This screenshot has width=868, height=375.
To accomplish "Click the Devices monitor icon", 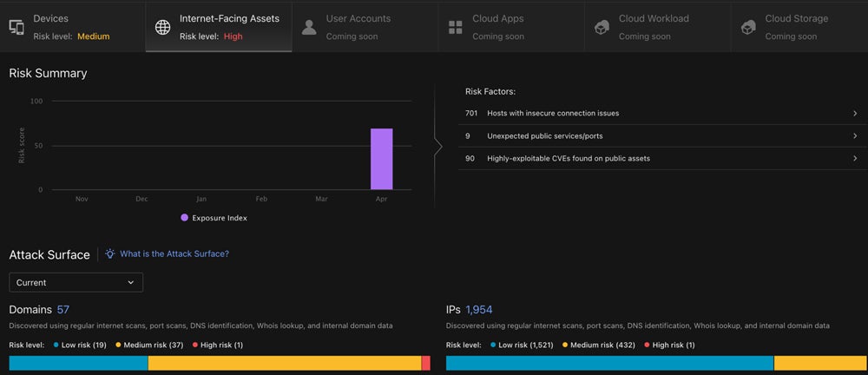I will tap(16, 27).
